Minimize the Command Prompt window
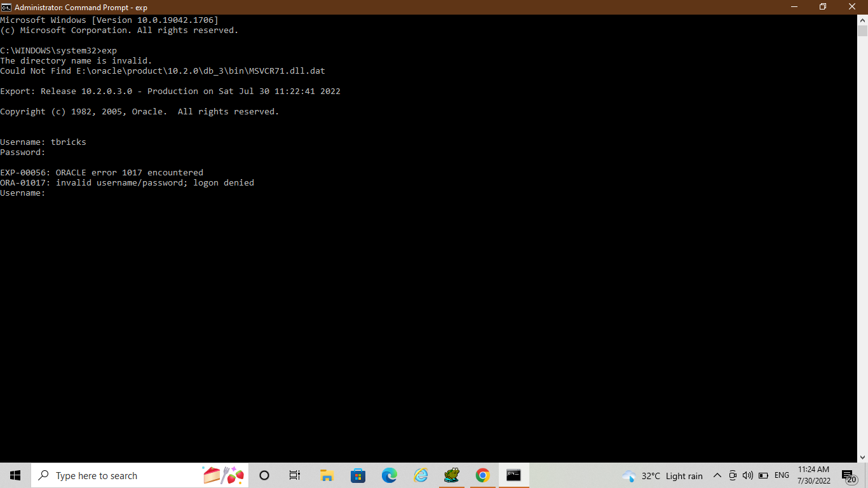This screenshot has height=488, width=868. pyautogui.click(x=794, y=7)
